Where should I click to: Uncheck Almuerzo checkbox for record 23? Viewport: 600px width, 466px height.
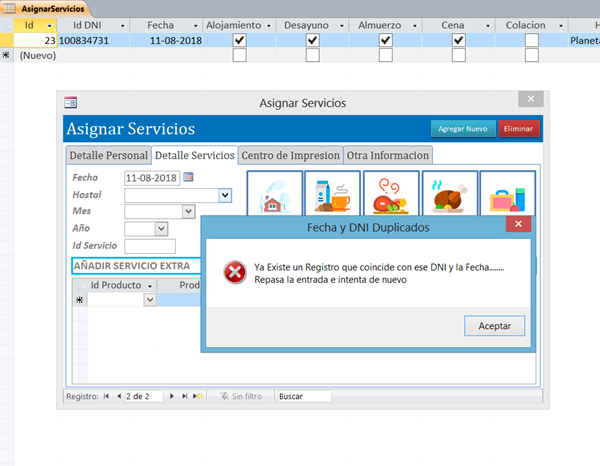386,40
